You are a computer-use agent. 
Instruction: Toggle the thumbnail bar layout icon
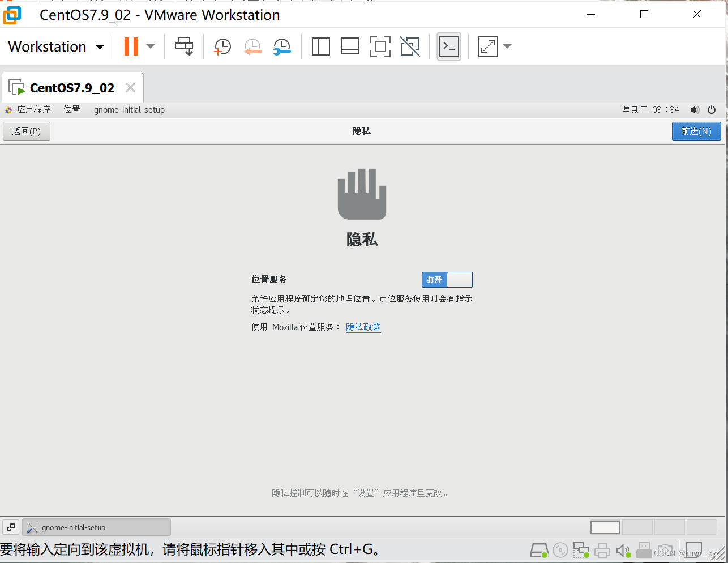click(x=350, y=46)
